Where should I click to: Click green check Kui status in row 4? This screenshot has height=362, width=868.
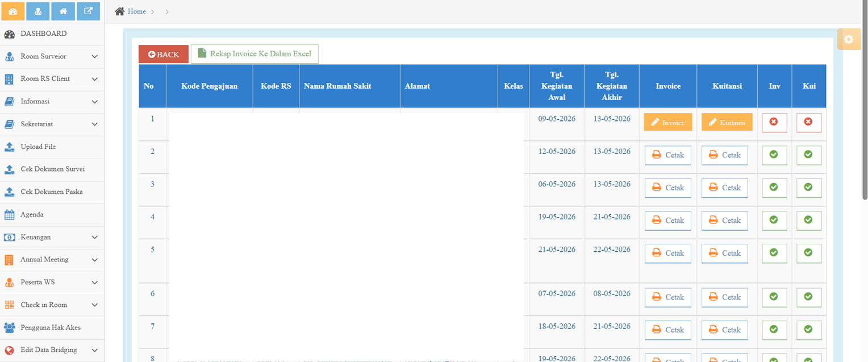[809, 220]
